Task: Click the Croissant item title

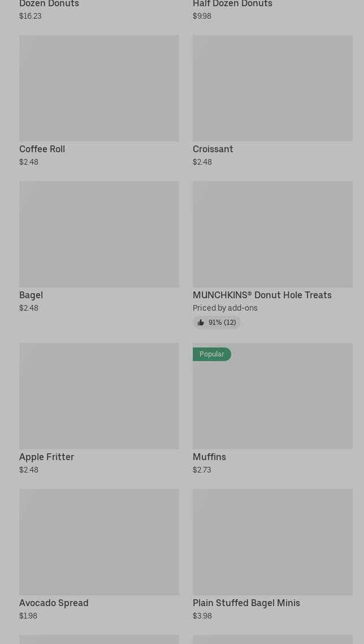Action: coord(213,149)
